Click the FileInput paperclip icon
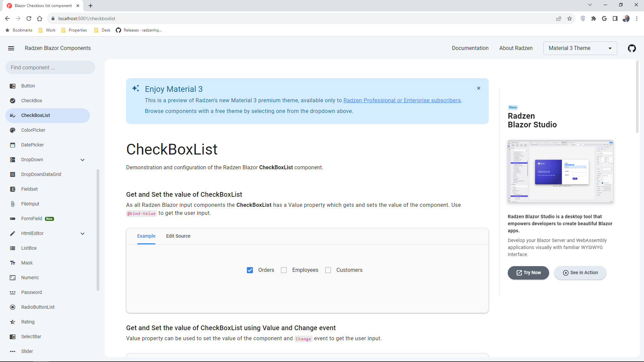The width and height of the screenshot is (644, 362). [x=13, y=204]
